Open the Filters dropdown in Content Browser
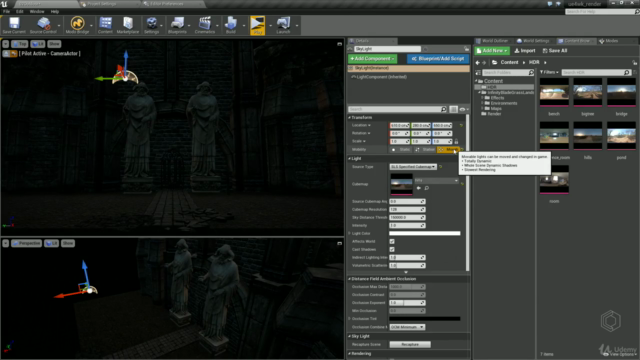Screen dimensions: 640x360 [x=549, y=73]
